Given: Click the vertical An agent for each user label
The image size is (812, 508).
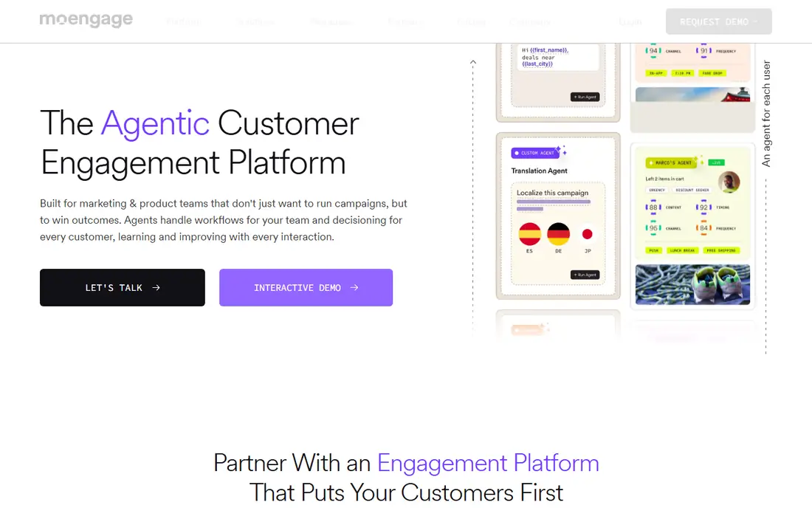Looking at the screenshot, I should (x=766, y=114).
